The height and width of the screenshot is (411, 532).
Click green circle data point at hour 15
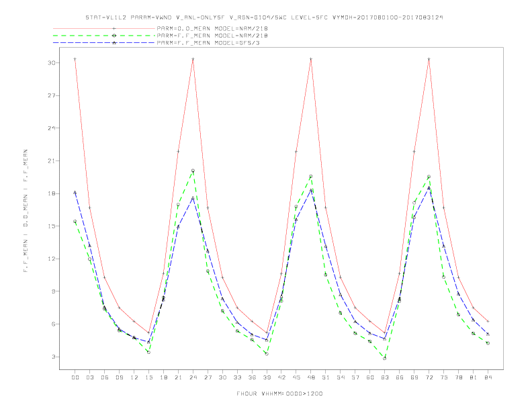[x=148, y=353]
